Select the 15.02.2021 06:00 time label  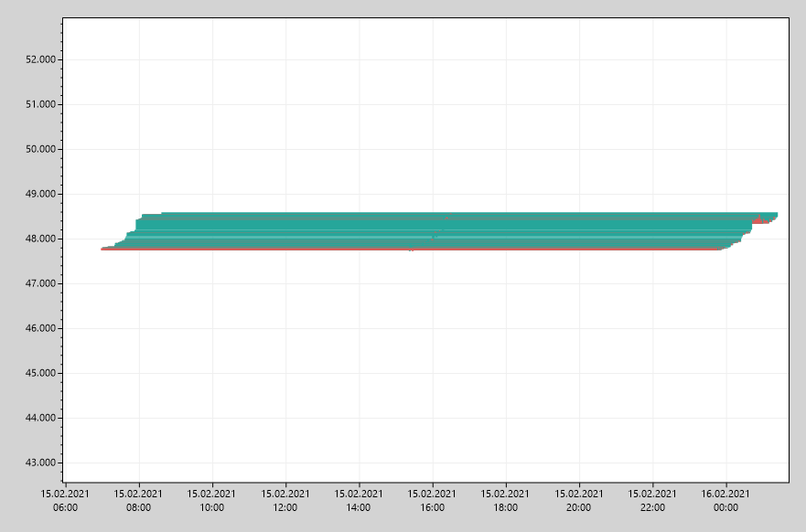coord(66,497)
